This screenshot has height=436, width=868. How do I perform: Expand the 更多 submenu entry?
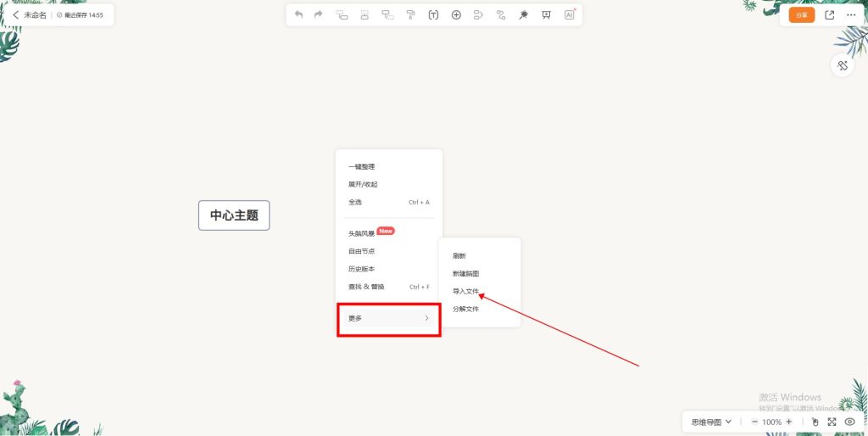click(x=388, y=318)
